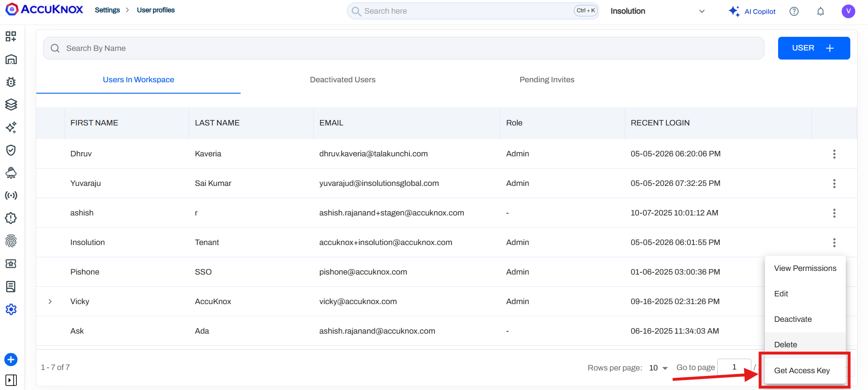Viewport: 868px width, 390px height.
Task: Open the bug issues icon in sidebar
Action: click(x=11, y=82)
